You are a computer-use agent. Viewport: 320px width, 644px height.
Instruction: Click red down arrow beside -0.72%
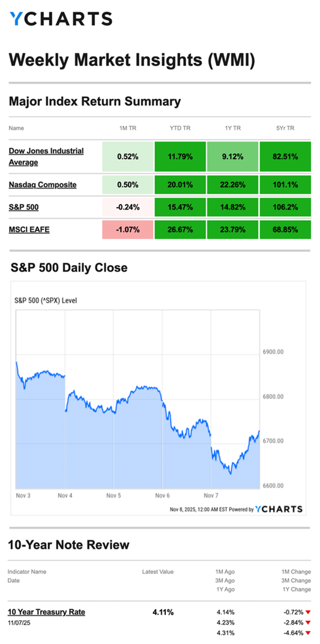click(308, 612)
